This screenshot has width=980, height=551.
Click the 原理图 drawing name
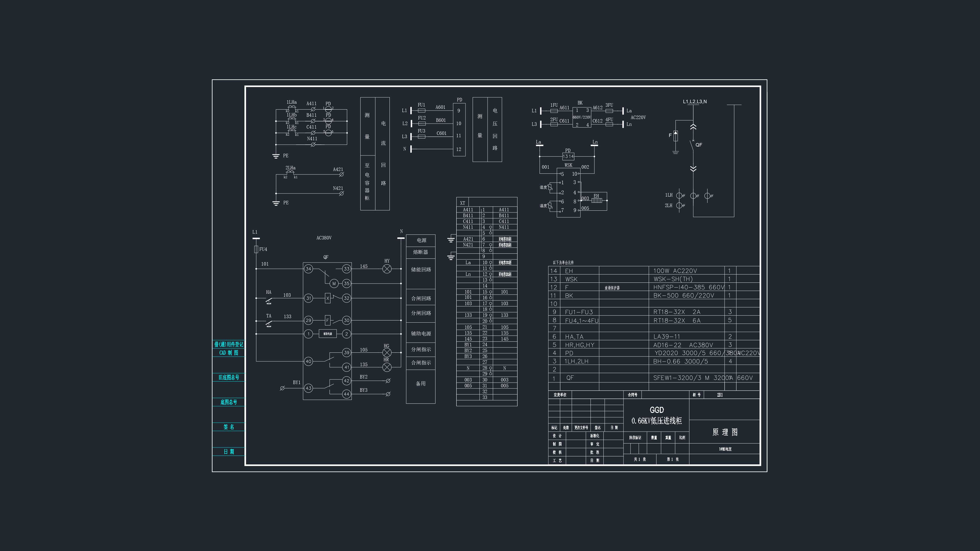click(725, 432)
